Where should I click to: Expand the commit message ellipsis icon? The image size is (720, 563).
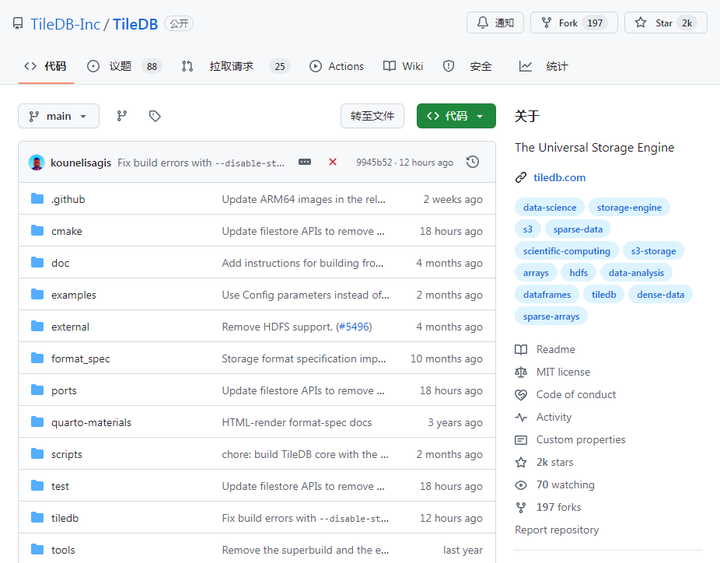pyautogui.click(x=305, y=162)
